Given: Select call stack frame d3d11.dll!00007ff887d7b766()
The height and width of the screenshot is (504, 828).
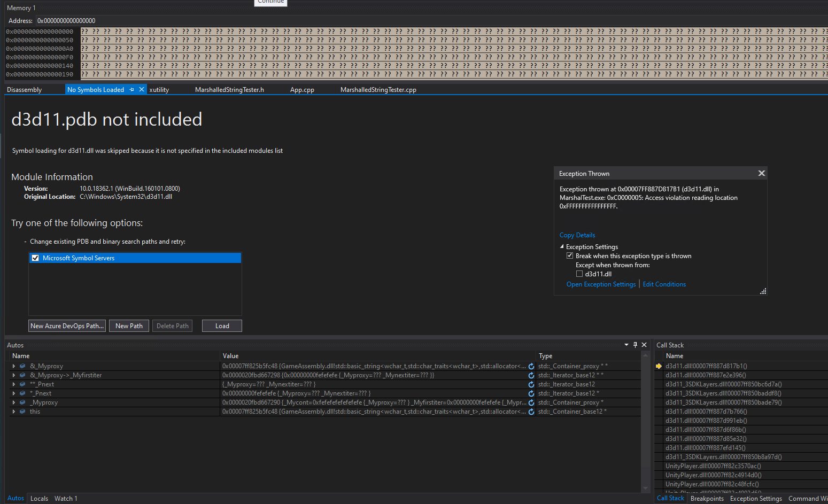Looking at the screenshot, I should point(706,412).
